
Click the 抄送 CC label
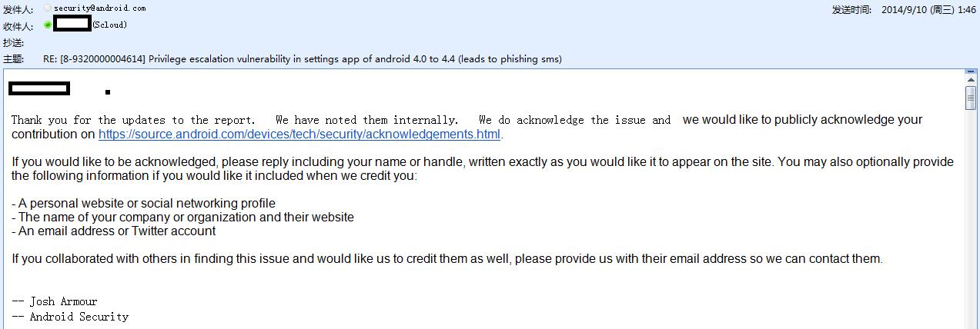point(12,43)
